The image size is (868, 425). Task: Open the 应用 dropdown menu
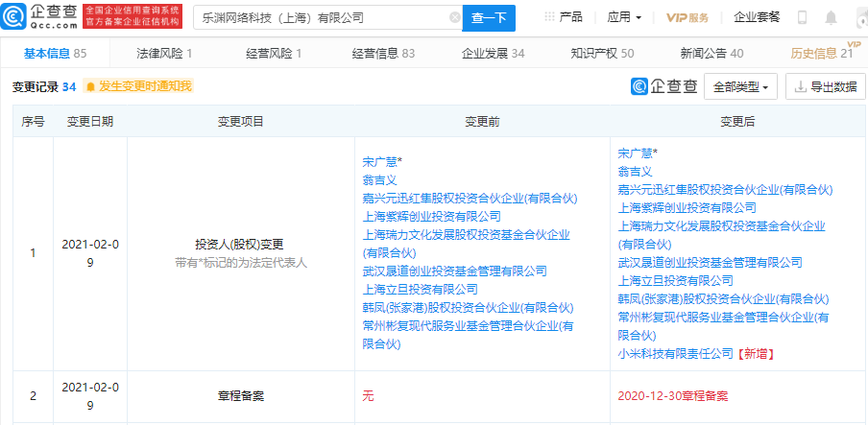tap(624, 17)
